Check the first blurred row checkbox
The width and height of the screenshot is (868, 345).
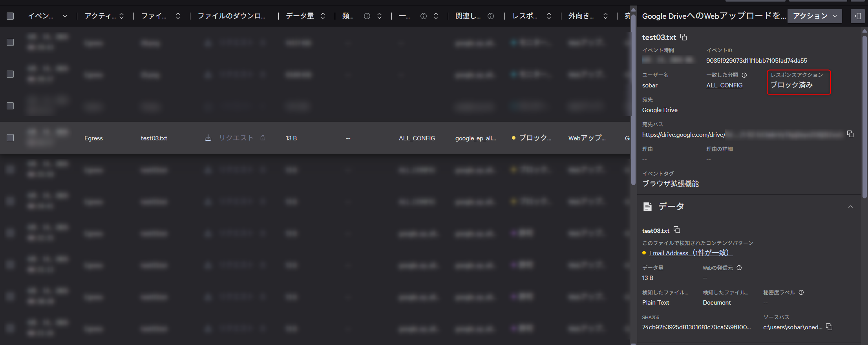click(10, 42)
